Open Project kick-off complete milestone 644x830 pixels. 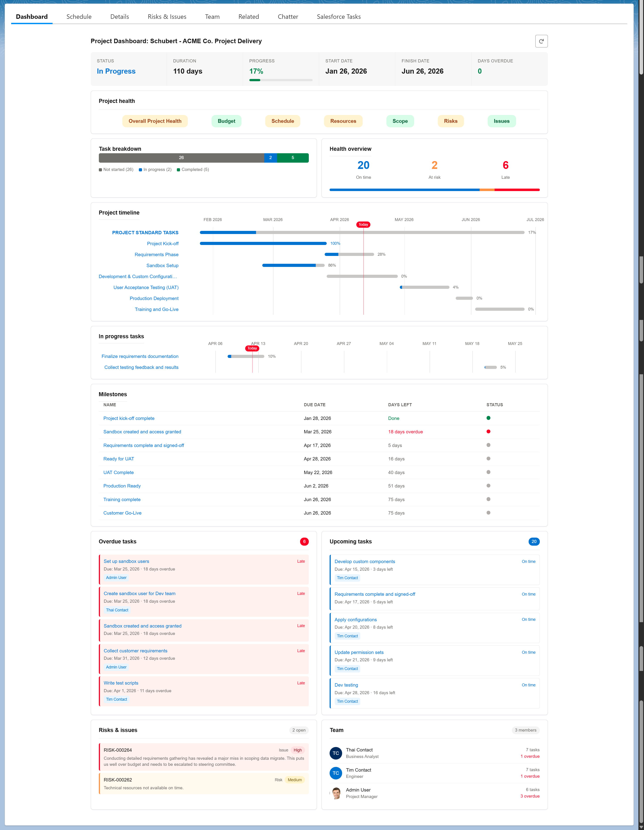129,418
